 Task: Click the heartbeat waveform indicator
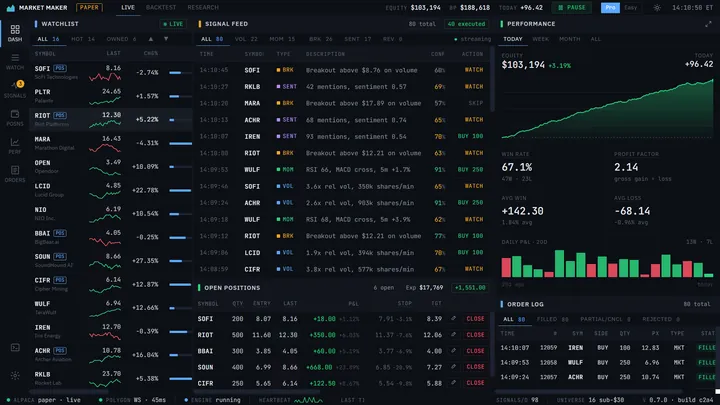(x=308, y=400)
